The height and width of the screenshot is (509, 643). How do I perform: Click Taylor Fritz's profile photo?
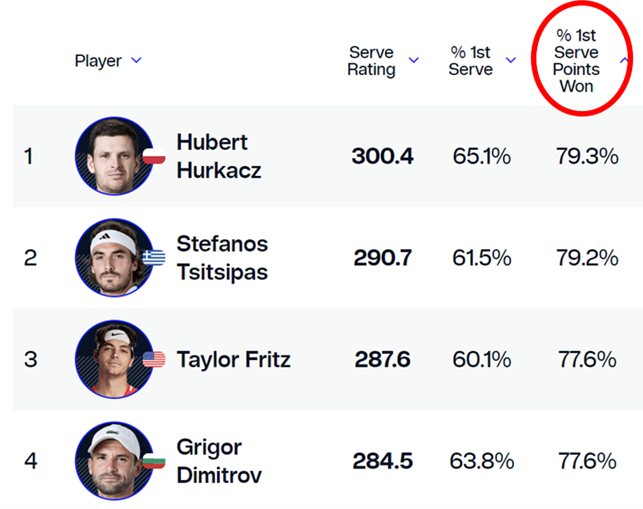[x=113, y=359]
